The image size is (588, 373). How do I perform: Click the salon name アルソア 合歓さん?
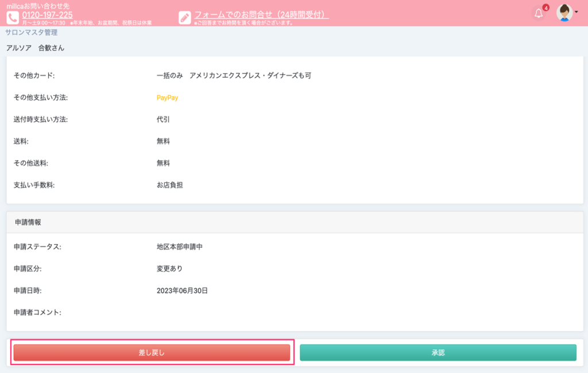(x=35, y=48)
